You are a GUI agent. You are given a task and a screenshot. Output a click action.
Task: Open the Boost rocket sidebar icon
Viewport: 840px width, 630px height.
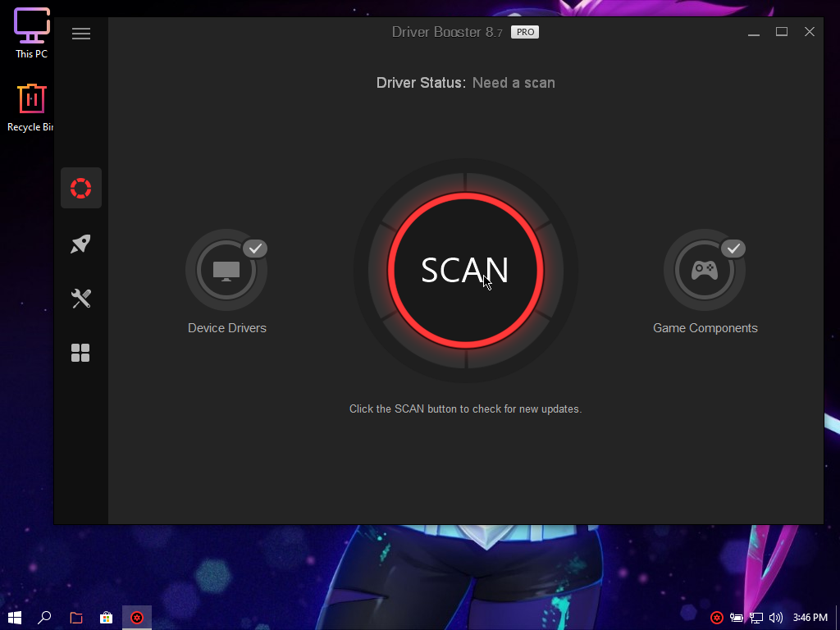81,244
